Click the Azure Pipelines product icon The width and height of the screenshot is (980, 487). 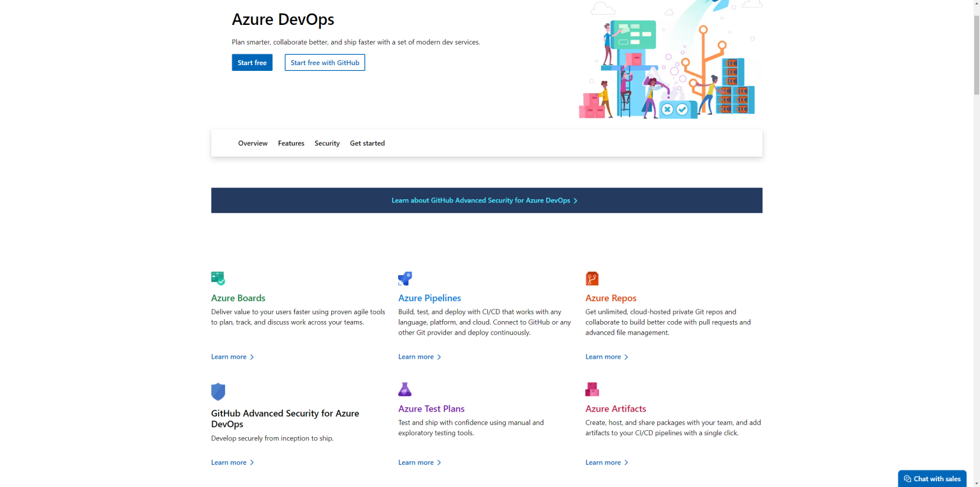coord(405,278)
